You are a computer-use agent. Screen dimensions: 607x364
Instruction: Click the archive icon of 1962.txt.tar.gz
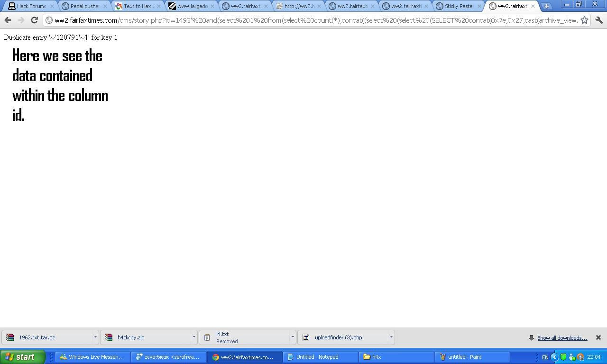coord(10,337)
